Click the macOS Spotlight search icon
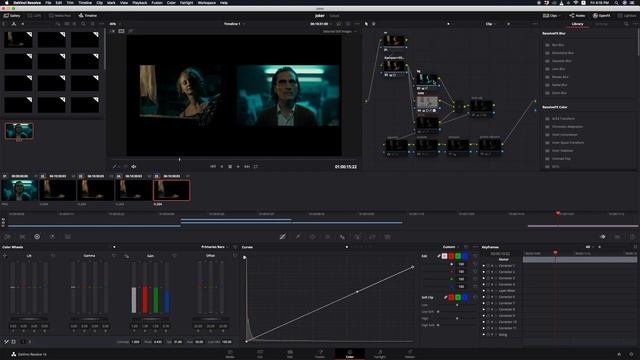This screenshot has width=640, height=360. pyautogui.click(x=616, y=2)
